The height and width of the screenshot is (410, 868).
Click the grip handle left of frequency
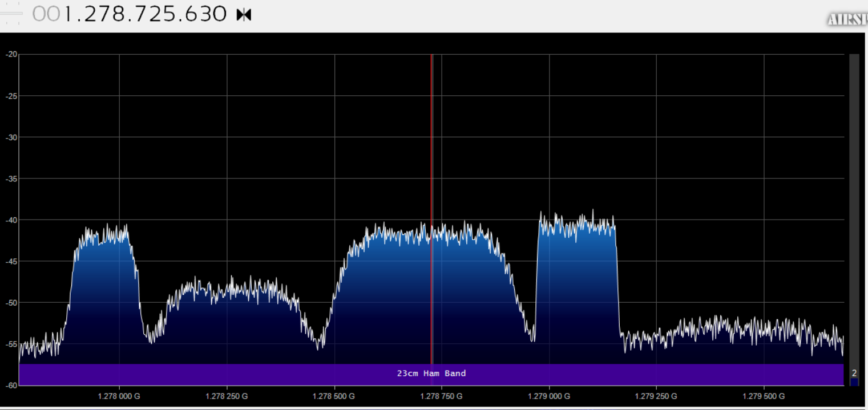tap(11, 15)
